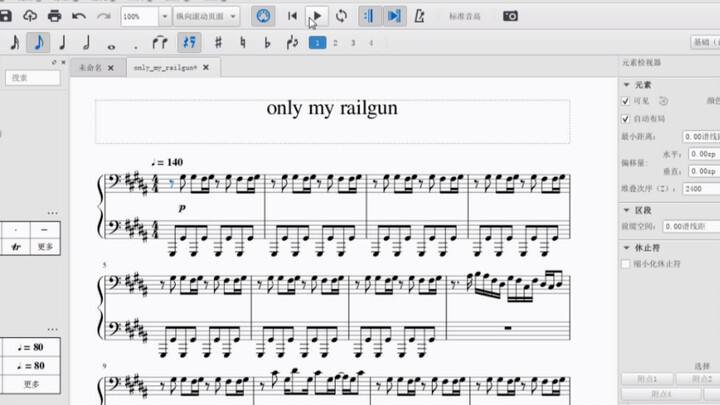Viewport: 720px width, 405px height.
Task: Save the score with the floppy disk icon
Action: point(6,16)
